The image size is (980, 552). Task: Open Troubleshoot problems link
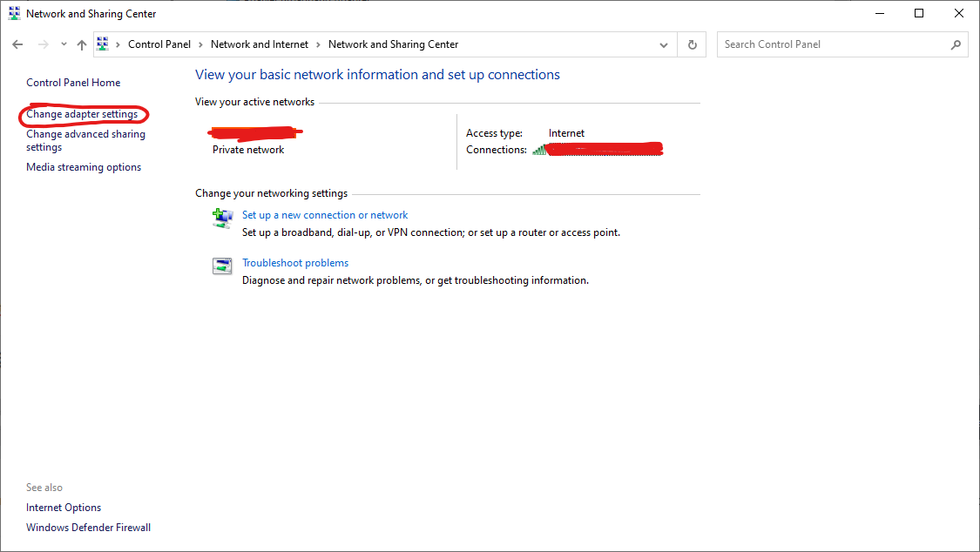point(295,263)
